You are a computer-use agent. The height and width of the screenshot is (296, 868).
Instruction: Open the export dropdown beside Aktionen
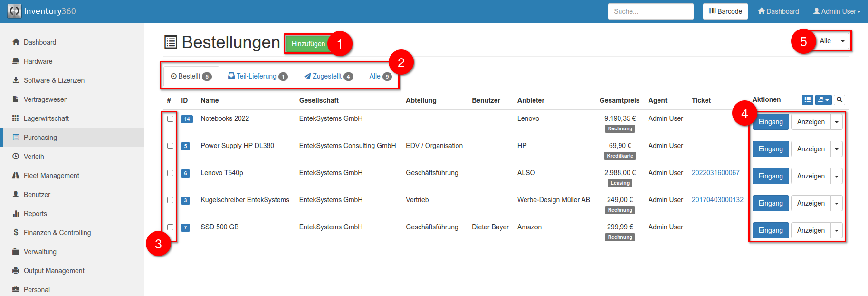click(x=823, y=100)
